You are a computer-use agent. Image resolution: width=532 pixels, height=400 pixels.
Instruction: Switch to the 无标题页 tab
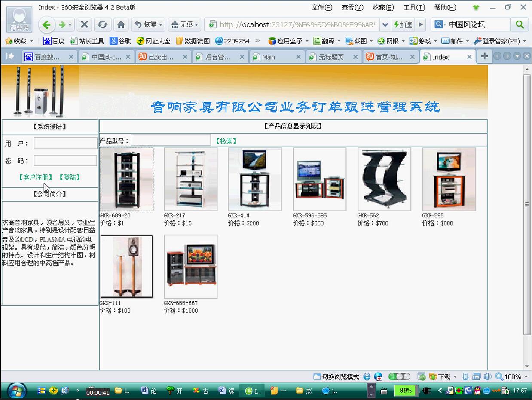click(333, 57)
